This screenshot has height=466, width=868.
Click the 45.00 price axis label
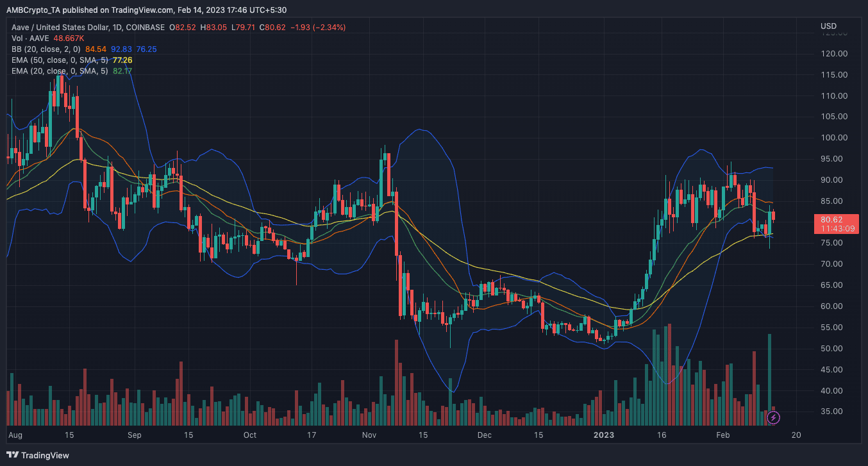click(832, 370)
